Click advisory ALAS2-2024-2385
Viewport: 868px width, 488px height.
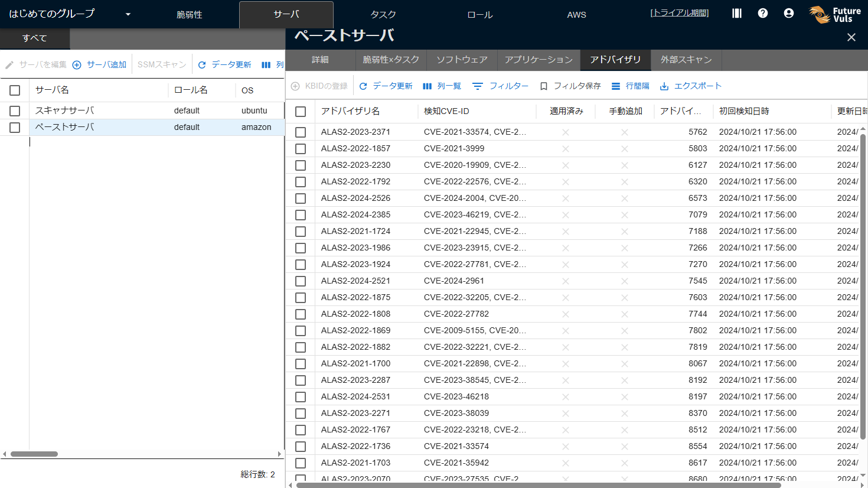click(x=355, y=214)
